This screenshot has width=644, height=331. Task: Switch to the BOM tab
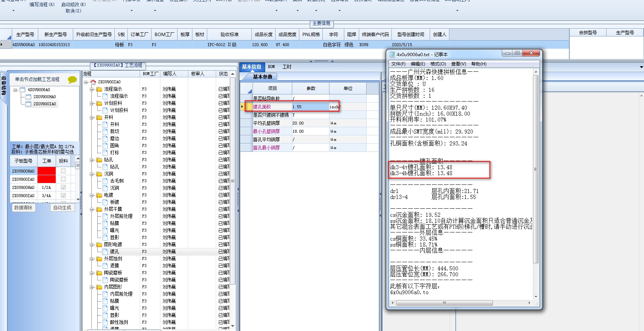coord(271,67)
